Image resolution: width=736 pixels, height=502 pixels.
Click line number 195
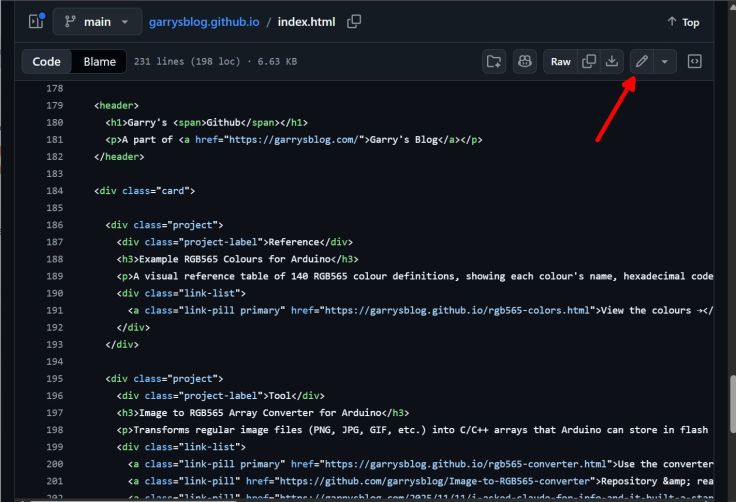pos(54,378)
